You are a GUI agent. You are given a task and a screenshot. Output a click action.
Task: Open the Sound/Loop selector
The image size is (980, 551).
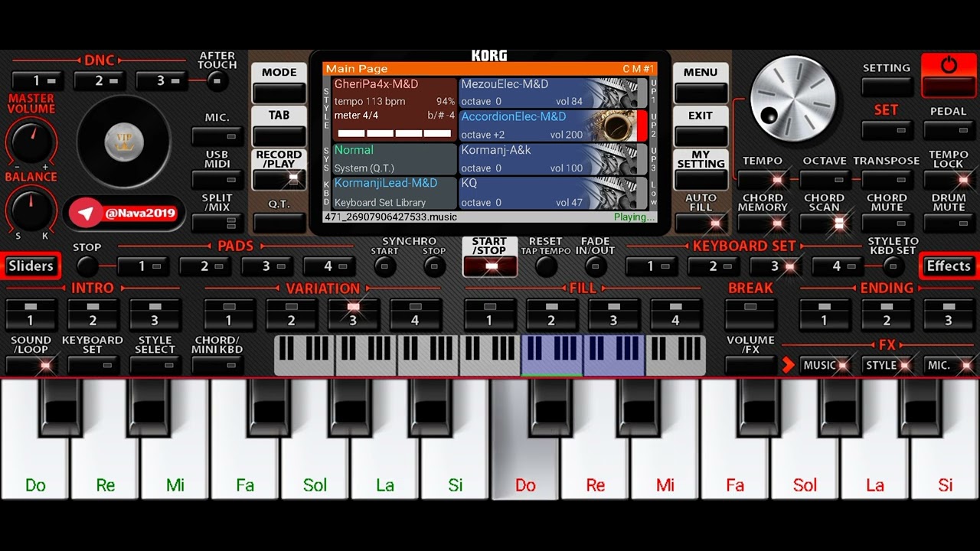31,365
